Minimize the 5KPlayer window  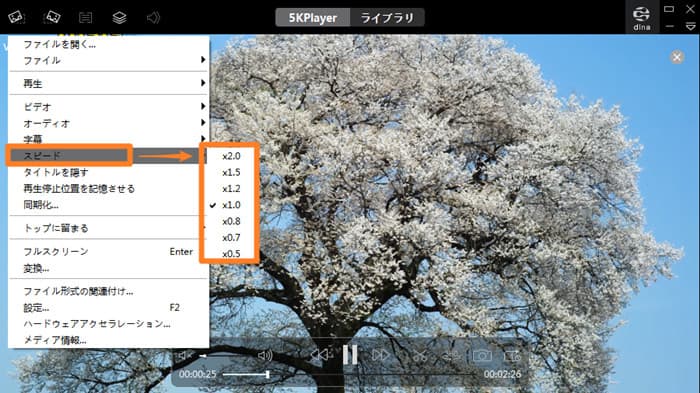[669, 26]
